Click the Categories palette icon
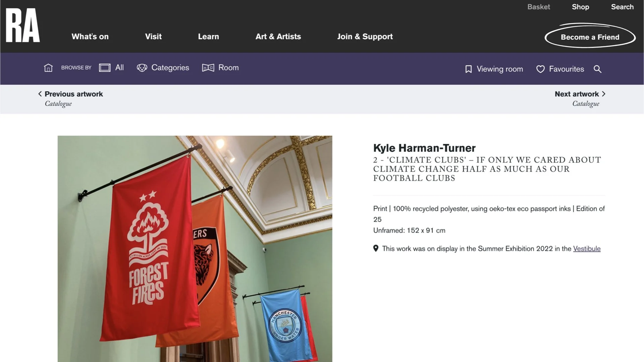Viewport: 644px width, 362px height. point(142,68)
